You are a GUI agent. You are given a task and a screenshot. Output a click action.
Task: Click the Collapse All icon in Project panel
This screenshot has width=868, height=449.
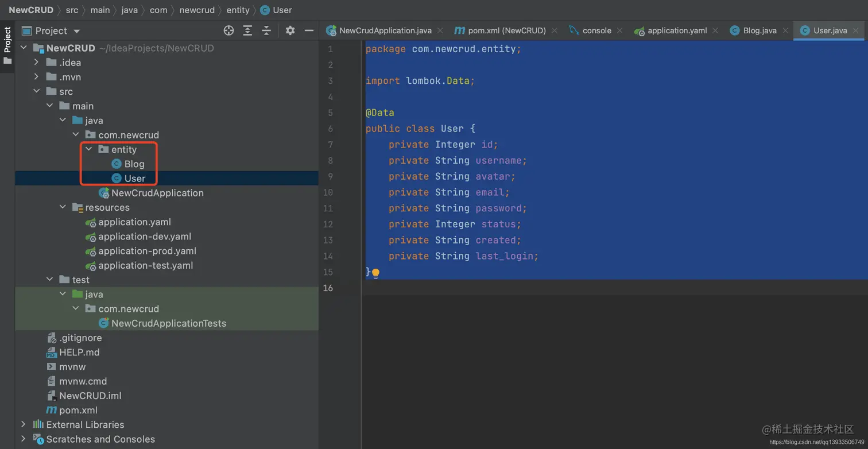(x=266, y=30)
